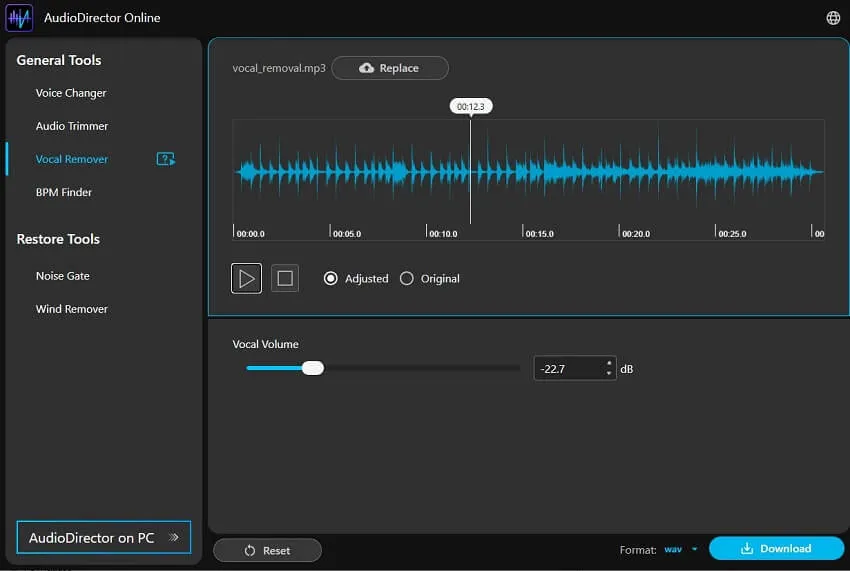Open the BPM Finder tool
850x571 pixels.
tap(63, 192)
